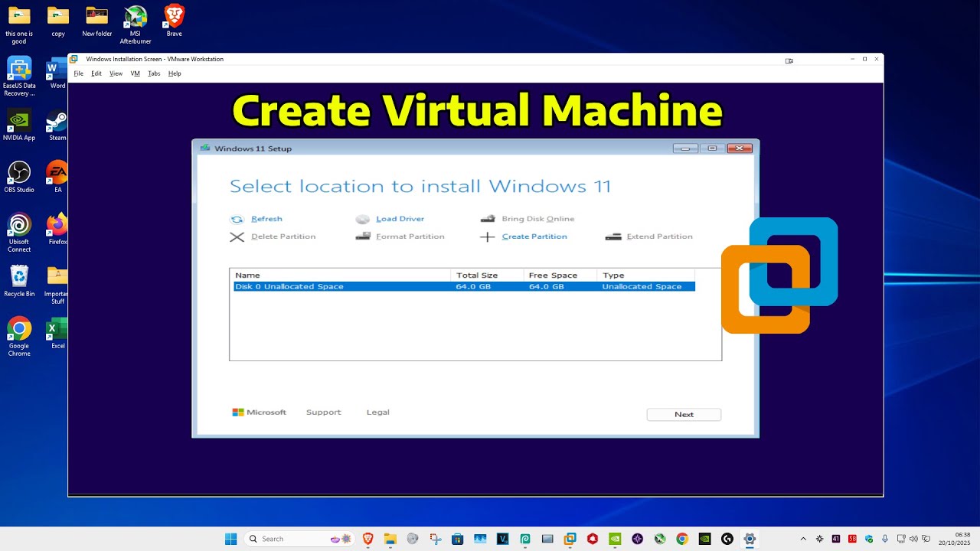Click the Refresh icon in Windows Setup
The width and height of the screenshot is (980, 551).
click(x=237, y=219)
